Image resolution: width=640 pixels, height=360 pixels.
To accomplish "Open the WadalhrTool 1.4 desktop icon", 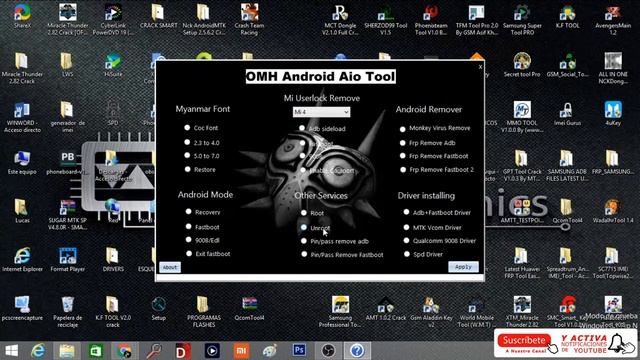I will point(613,211).
